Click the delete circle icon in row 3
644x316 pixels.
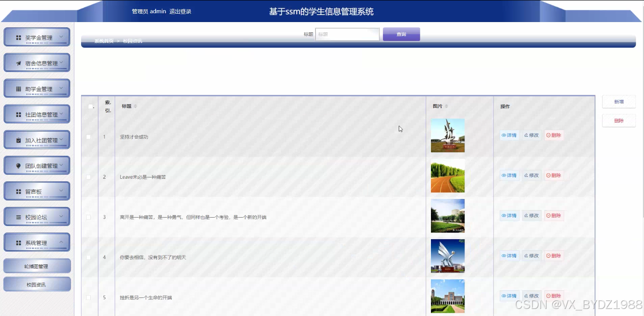[x=548, y=216]
